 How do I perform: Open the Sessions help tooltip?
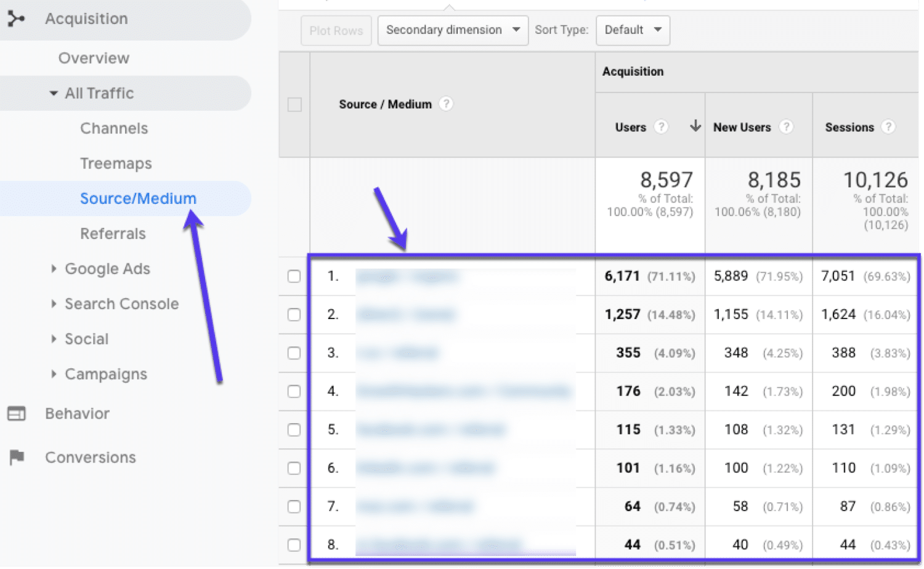(889, 127)
